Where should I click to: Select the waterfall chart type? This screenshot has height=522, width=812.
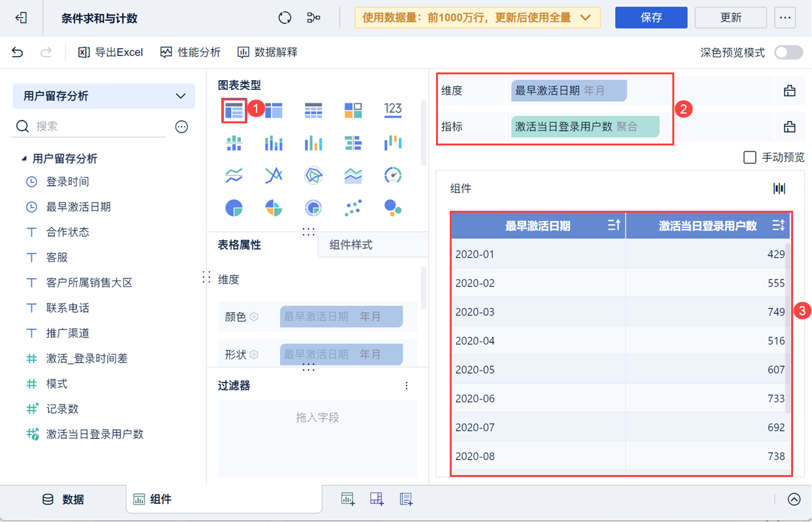tap(393, 142)
